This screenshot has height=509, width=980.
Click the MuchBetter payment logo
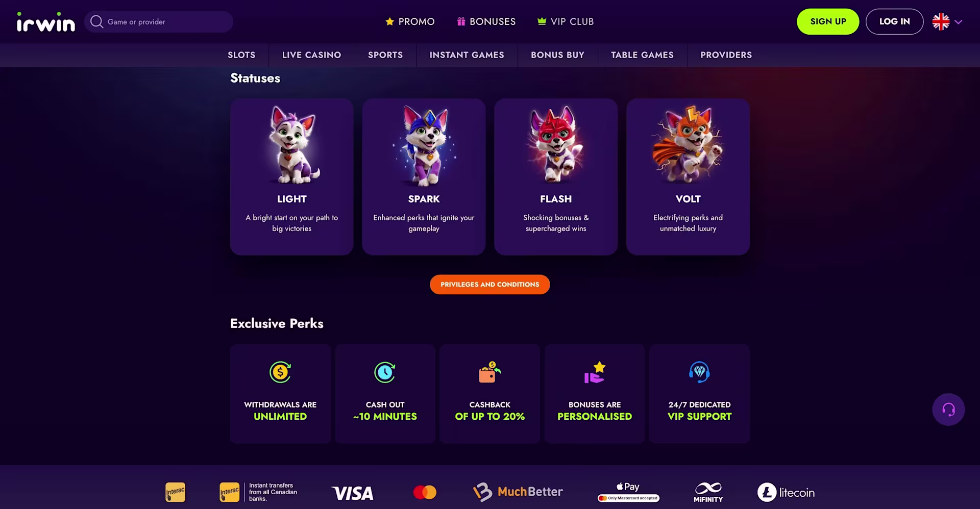518,492
